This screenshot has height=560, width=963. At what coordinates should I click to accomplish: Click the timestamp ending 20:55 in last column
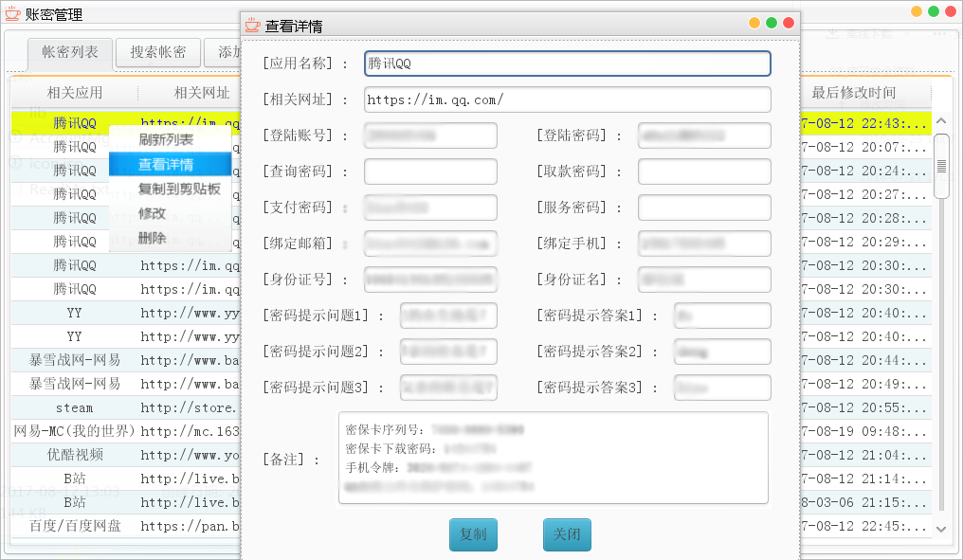tap(864, 407)
